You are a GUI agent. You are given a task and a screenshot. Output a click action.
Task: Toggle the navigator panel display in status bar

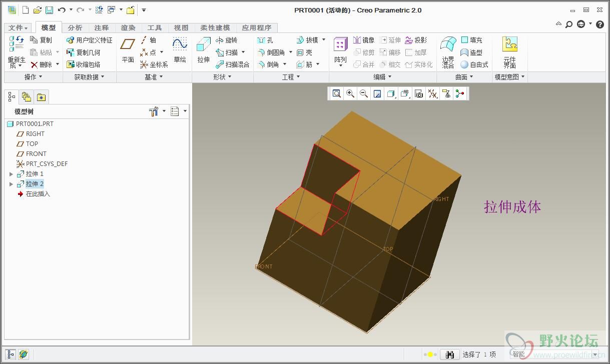coord(11,354)
